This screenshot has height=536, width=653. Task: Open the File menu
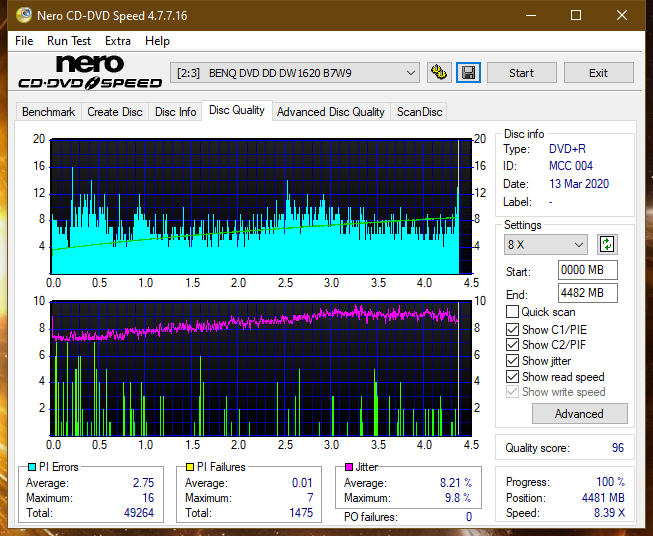pos(24,41)
